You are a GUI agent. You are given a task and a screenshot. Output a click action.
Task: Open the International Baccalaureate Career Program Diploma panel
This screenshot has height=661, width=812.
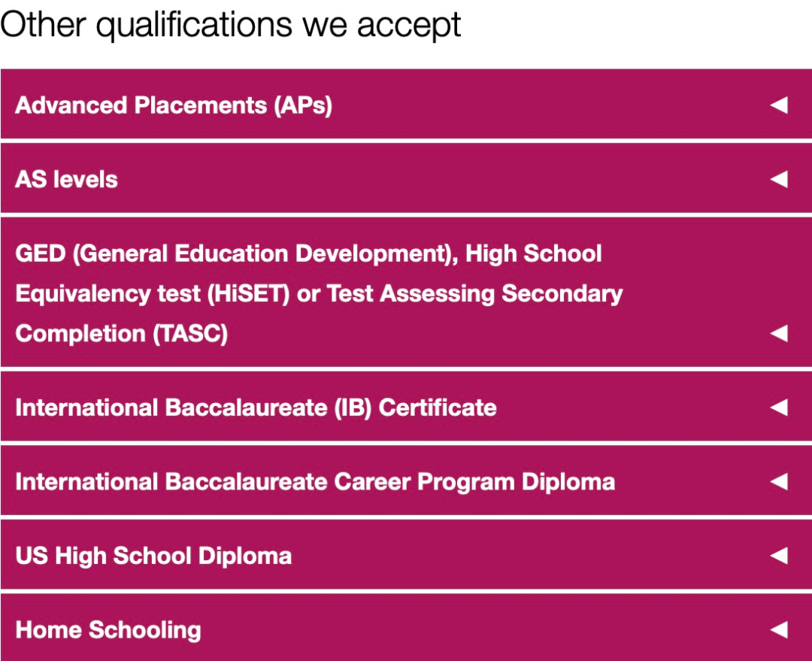click(406, 481)
